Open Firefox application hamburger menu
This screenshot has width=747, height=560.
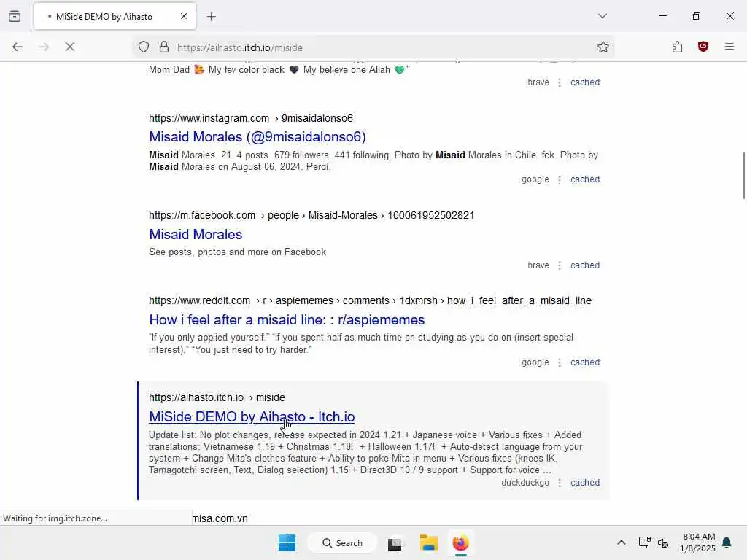tap(729, 47)
